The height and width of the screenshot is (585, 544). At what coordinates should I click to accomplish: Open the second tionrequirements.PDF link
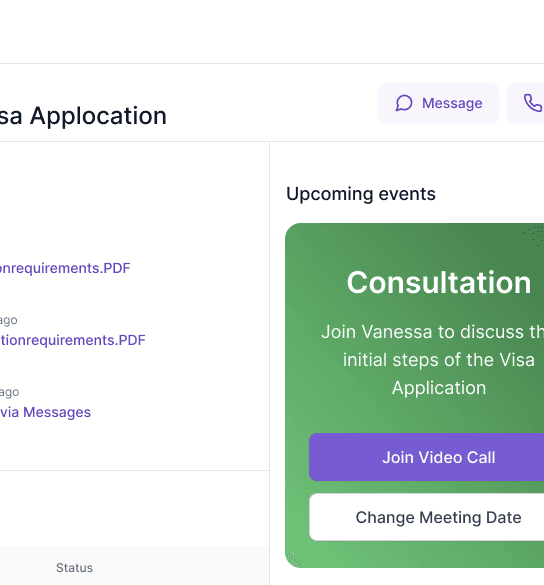[72, 340]
